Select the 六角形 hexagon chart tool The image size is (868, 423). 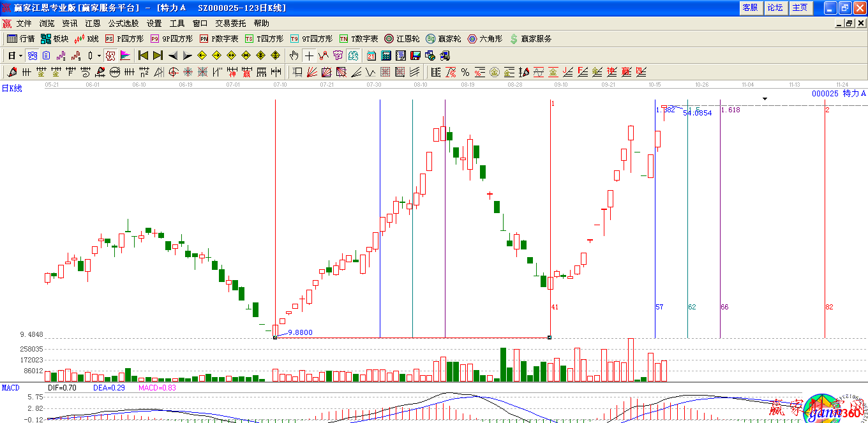[x=485, y=39]
